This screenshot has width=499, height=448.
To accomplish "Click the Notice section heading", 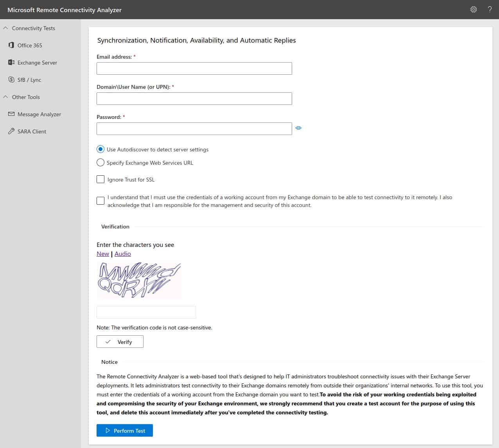I will tap(109, 362).
